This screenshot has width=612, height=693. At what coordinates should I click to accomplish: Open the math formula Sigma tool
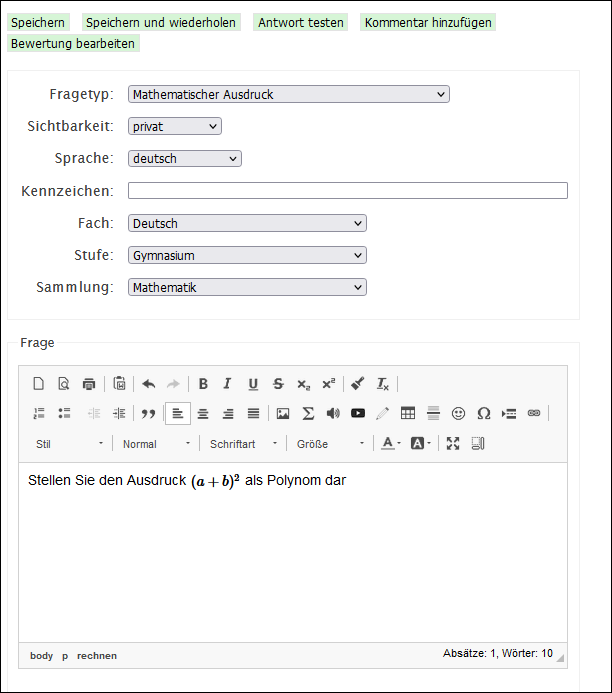(x=308, y=413)
